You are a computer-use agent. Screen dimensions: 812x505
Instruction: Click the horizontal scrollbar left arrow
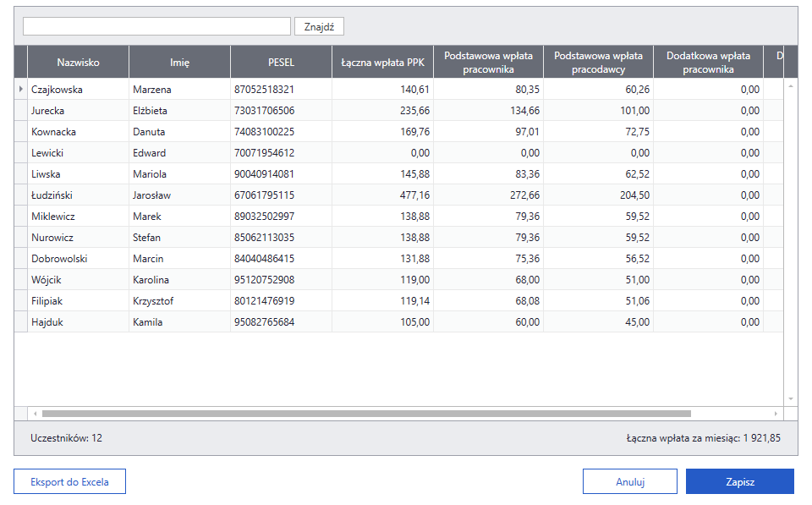coord(36,414)
